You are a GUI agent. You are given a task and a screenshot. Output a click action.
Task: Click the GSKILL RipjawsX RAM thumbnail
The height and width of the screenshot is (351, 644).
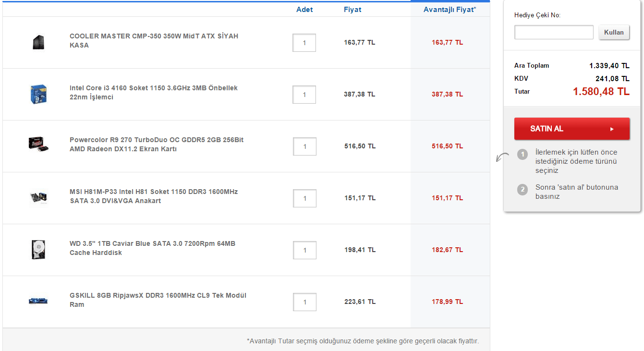[38, 301]
